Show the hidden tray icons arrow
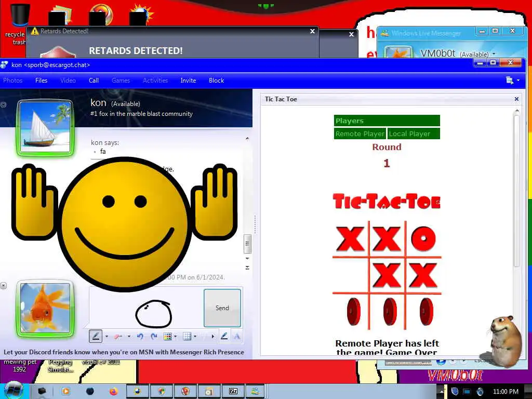 pyautogui.click(x=441, y=392)
